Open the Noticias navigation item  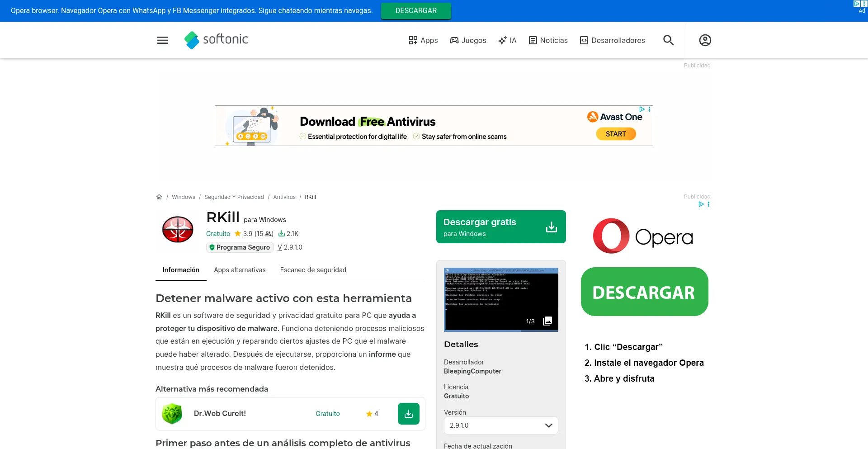[548, 40]
